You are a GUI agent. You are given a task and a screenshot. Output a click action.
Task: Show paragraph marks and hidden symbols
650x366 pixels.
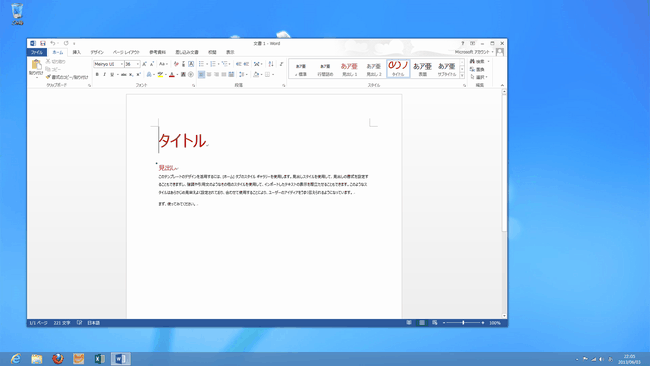pyautogui.click(x=281, y=64)
